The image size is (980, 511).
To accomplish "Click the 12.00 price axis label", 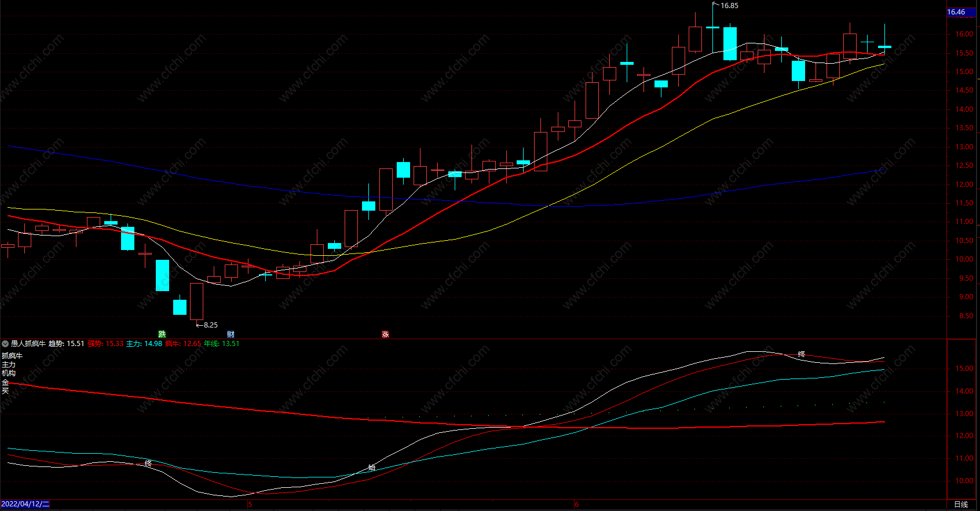I will (964, 185).
